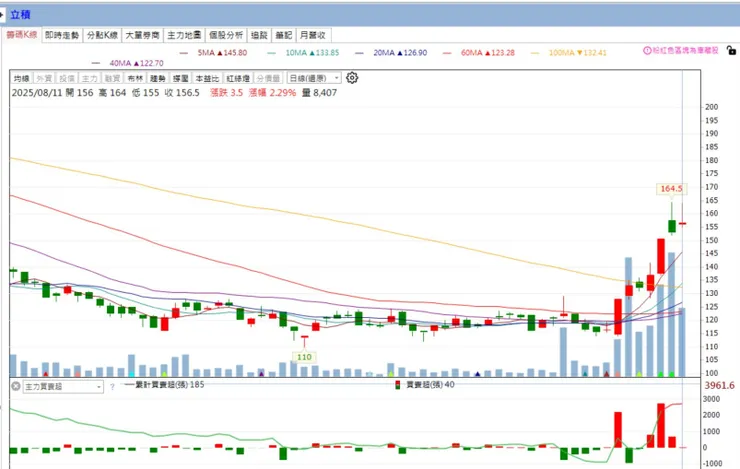Open chart settings gear icon
This screenshot has width=740, height=469.
tap(352, 78)
